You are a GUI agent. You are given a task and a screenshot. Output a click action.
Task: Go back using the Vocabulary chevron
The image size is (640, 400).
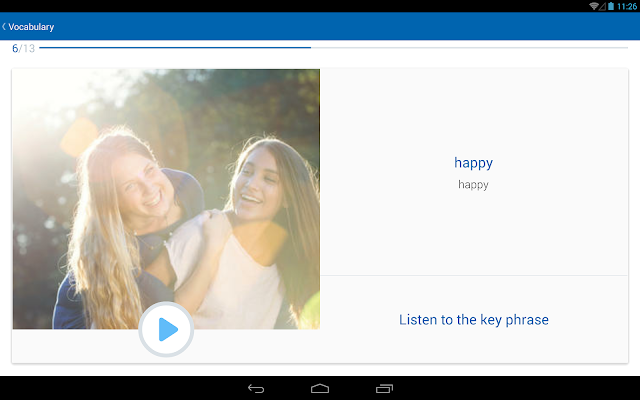tap(4, 27)
